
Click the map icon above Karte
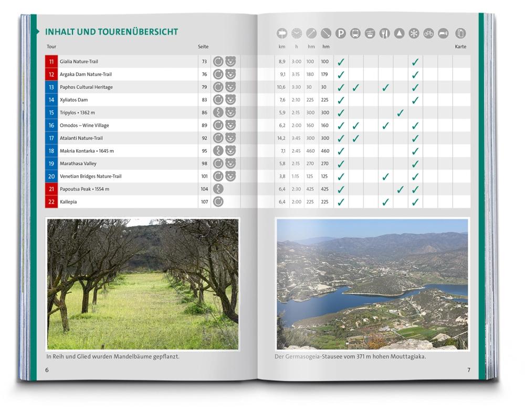click(460, 34)
